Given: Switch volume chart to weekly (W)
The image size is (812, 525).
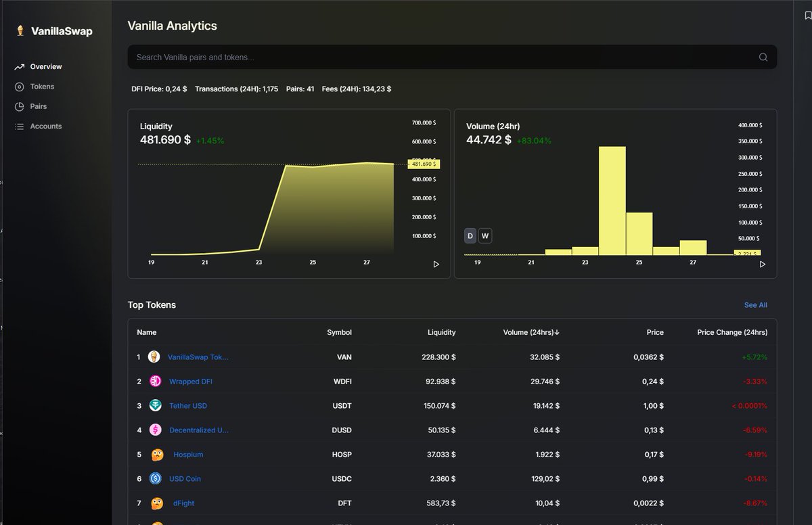Looking at the screenshot, I should 485,236.
